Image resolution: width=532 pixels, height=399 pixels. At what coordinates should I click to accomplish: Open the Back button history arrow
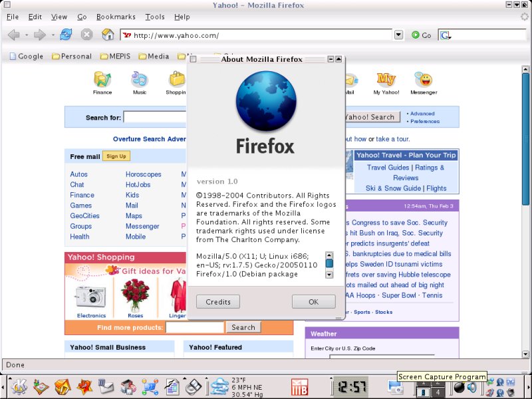click(x=27, y=35)
